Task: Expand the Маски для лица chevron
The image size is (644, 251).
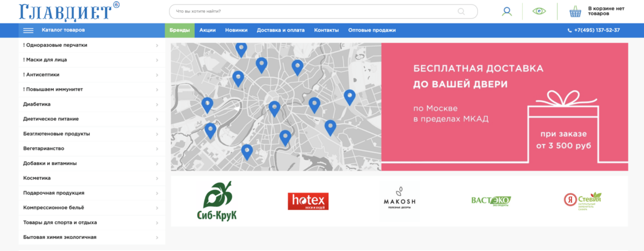Action: pyautogui.click(x=157, y=60)
